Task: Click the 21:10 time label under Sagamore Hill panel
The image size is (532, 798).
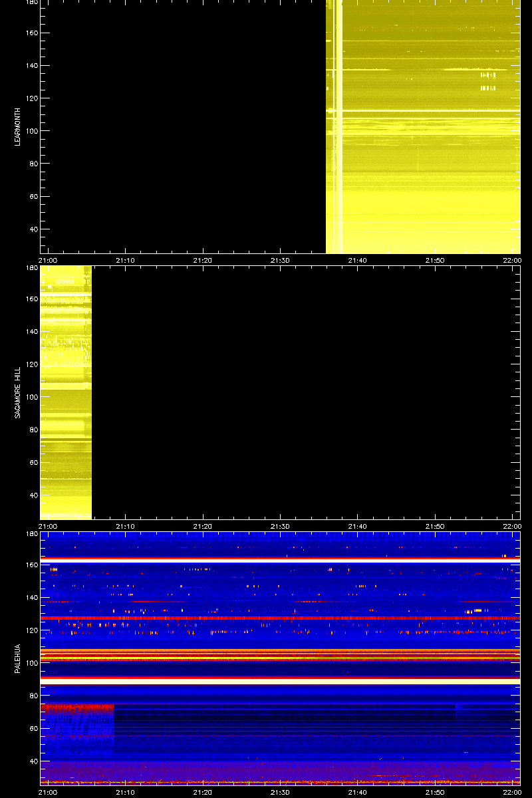Action: pyautogui.click(x=126, y=526)
